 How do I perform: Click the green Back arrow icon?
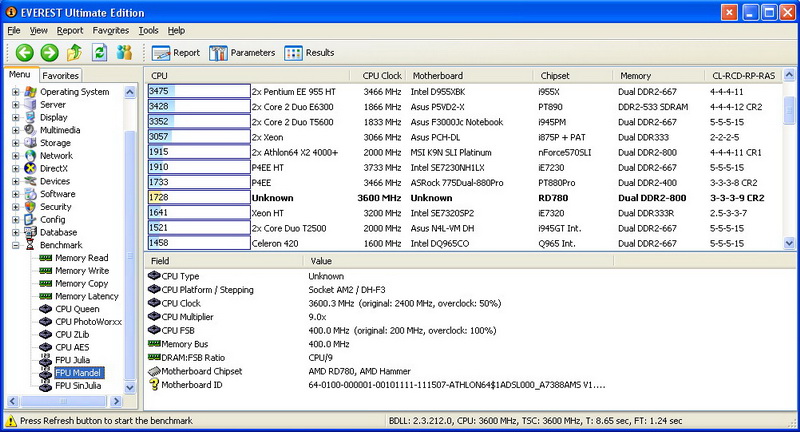(x=24, y=53)
